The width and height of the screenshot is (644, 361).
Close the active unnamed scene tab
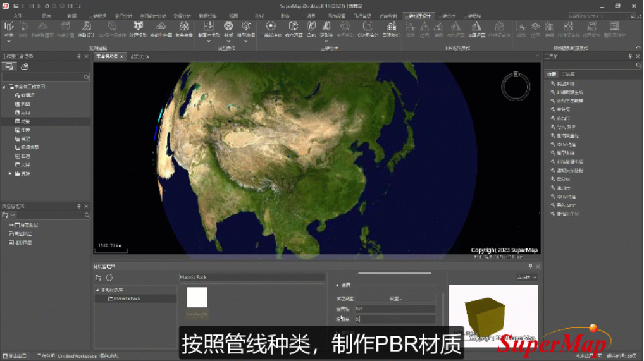pos(121,56)
